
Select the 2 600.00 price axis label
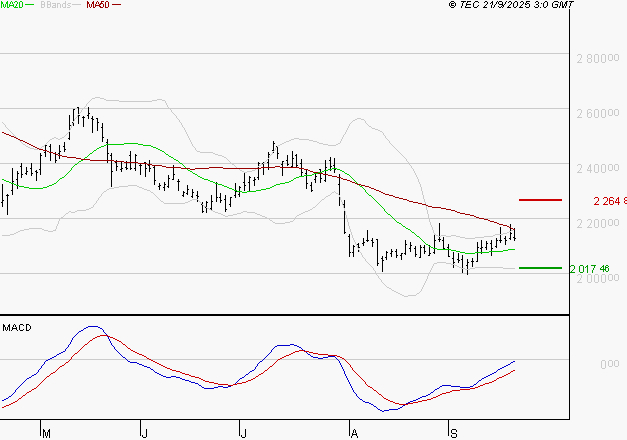click(x=599, y=114)
